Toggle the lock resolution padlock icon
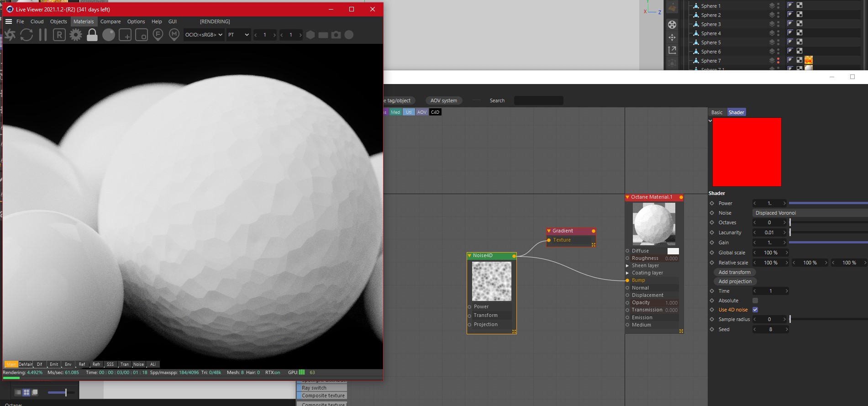Screen dimensions: 868x406 tap(92, 35)
